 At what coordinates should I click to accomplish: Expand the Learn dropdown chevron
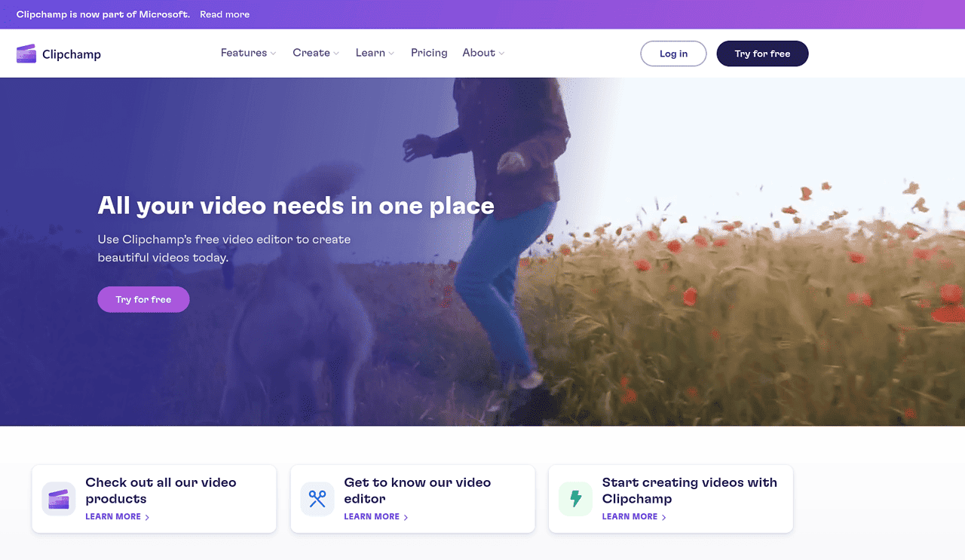391,54
